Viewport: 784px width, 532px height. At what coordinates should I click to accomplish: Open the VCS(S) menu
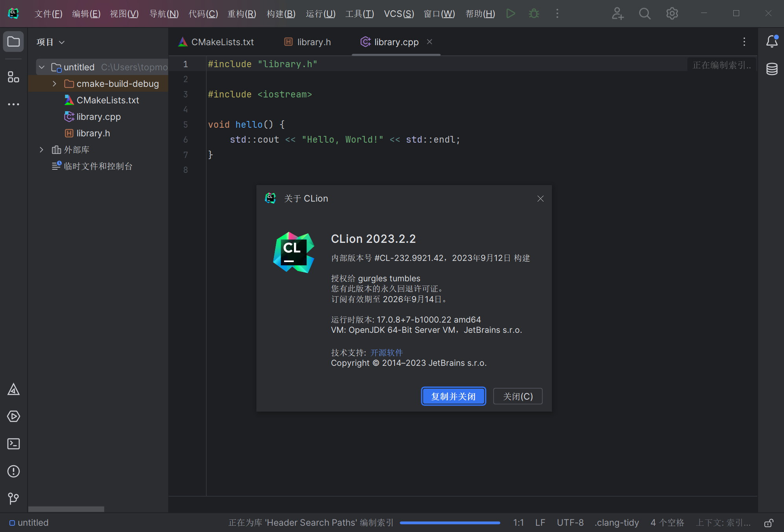(399, 14)
